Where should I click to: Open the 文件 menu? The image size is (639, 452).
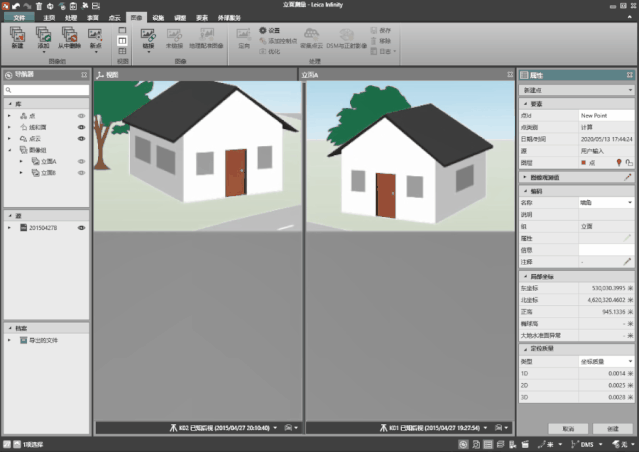(x=18, y=18)
